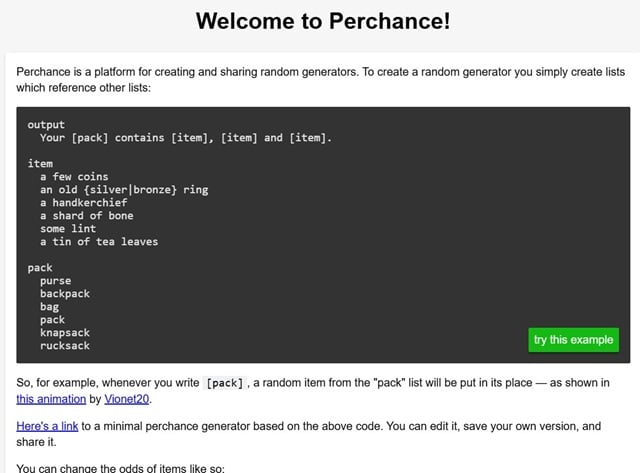Open the 'this animation' link
This screenshot has width=640, height=473.
point(51,399)
